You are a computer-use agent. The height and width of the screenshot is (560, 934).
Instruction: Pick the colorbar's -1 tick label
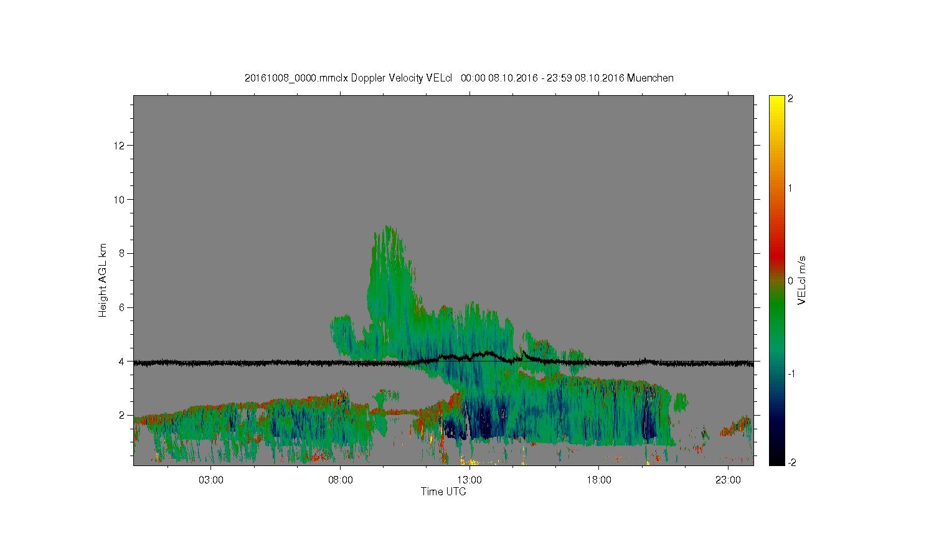pos(791,373)
